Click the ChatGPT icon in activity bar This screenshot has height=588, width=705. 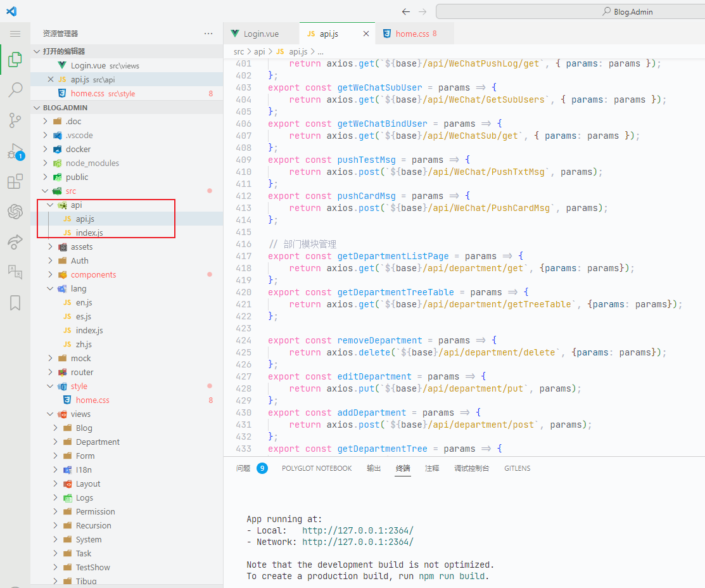[15, 212]
